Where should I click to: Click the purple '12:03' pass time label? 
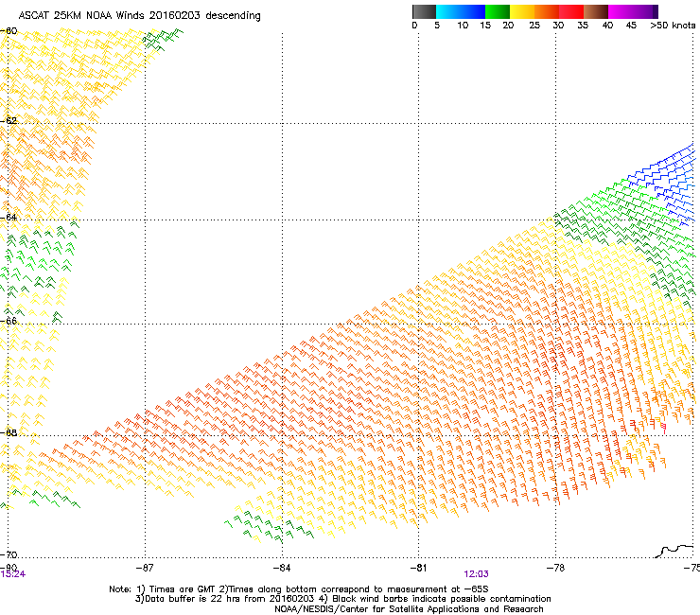click(x=476, y=574)
